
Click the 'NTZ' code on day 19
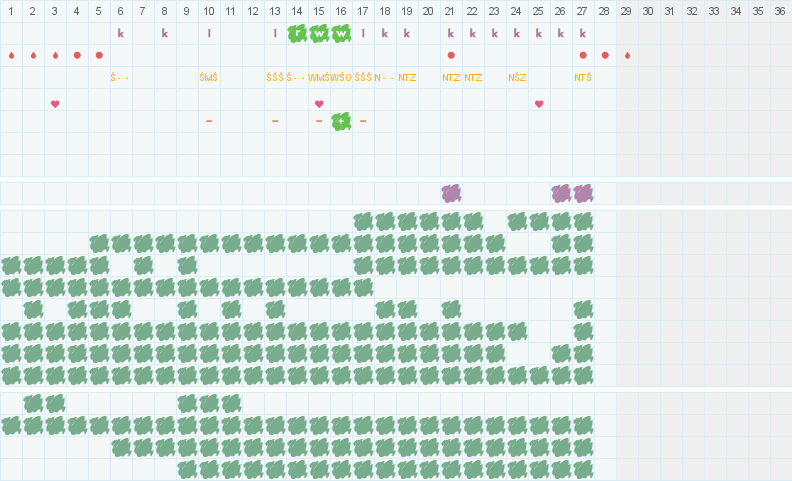407,77
